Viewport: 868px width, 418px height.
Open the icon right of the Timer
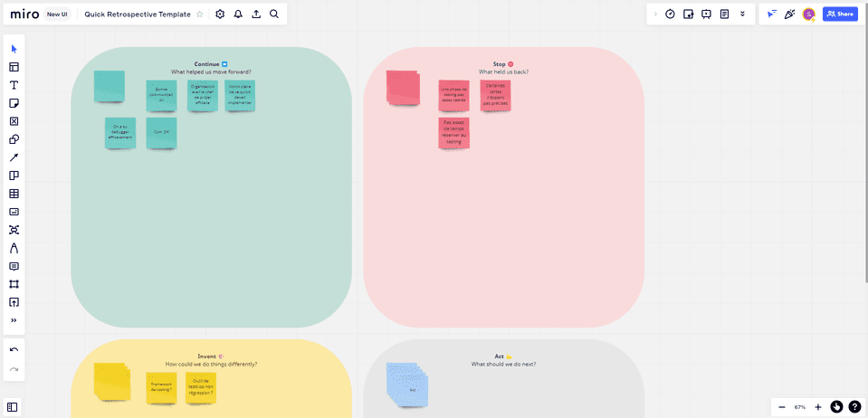tap(688, 14)
